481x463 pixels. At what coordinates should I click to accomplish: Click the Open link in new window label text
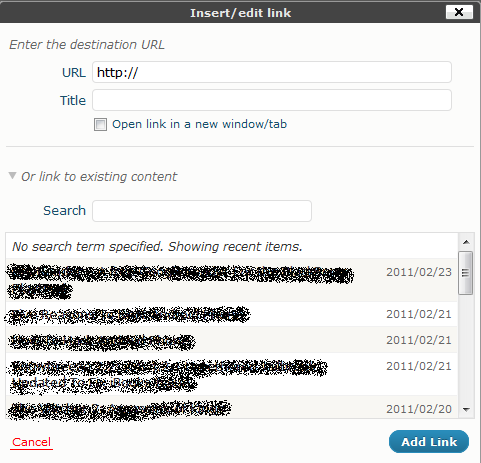pyautogui.click(x=199, y=124)
